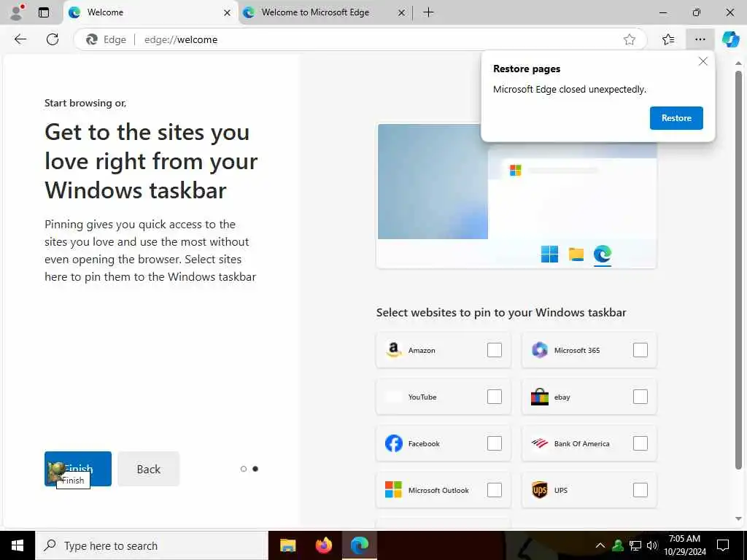Click the scrollbar up arrow

pyautogui.click(x=738, y=63)
